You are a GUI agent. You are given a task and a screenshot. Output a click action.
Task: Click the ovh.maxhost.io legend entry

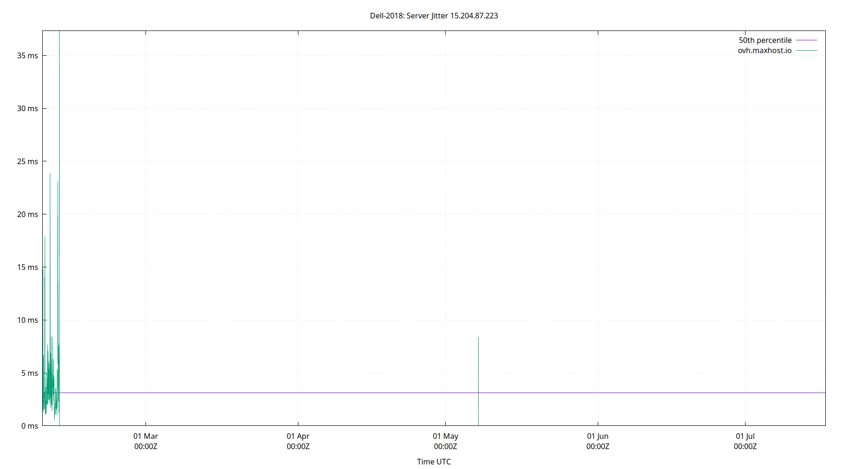[x=764, y=50]
